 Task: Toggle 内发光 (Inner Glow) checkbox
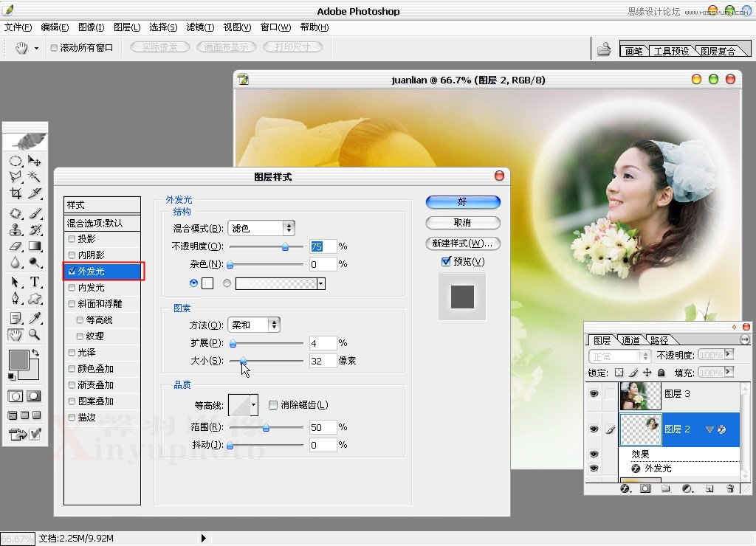(72, 288)
